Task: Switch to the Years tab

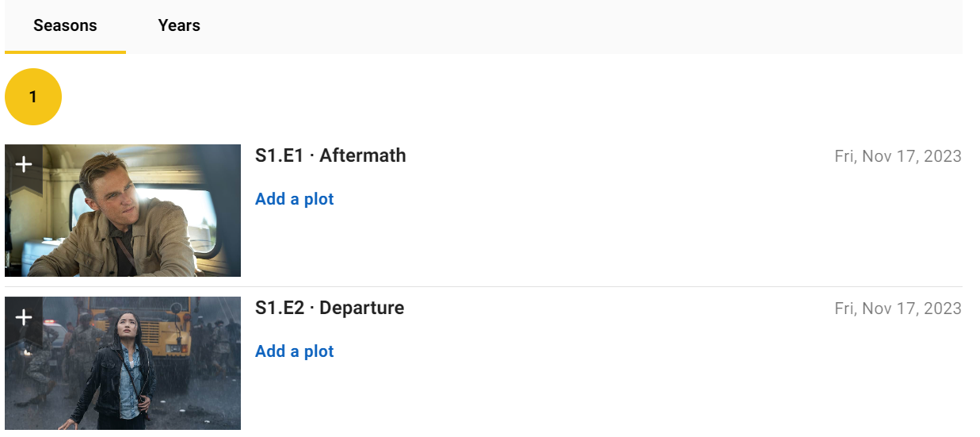Action: [x=179, y=25]
